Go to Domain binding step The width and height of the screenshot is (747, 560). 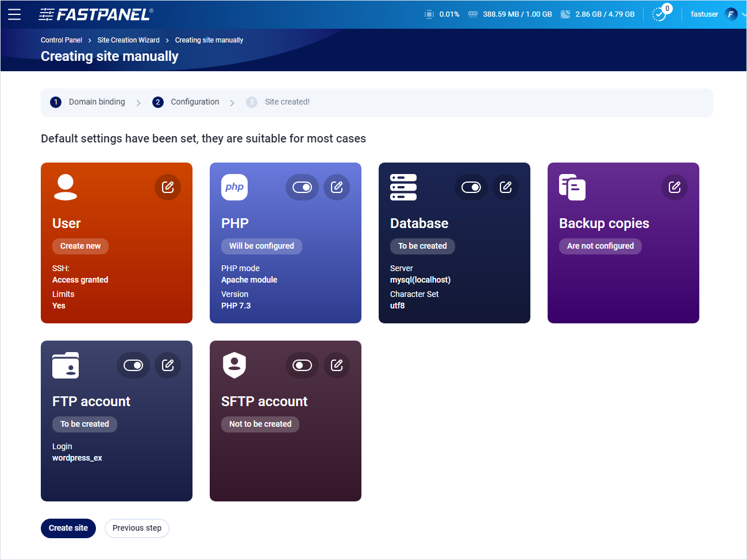coord(88,102)
